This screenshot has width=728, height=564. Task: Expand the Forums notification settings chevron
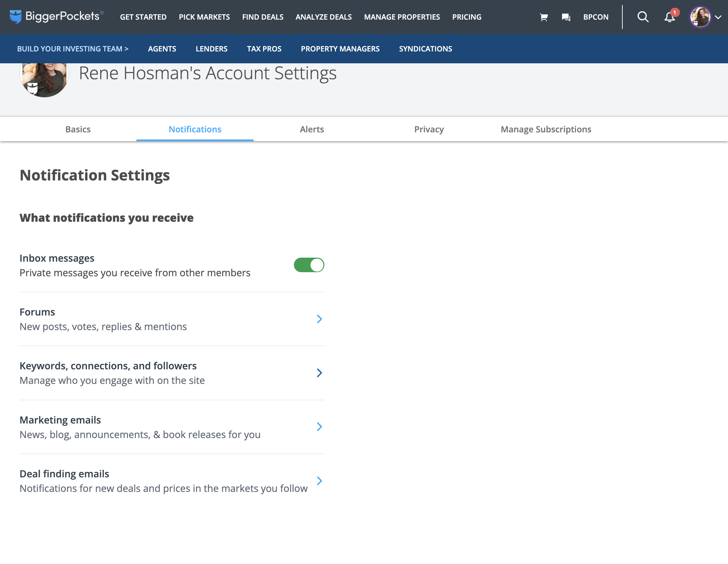click(x=319, y=319)
